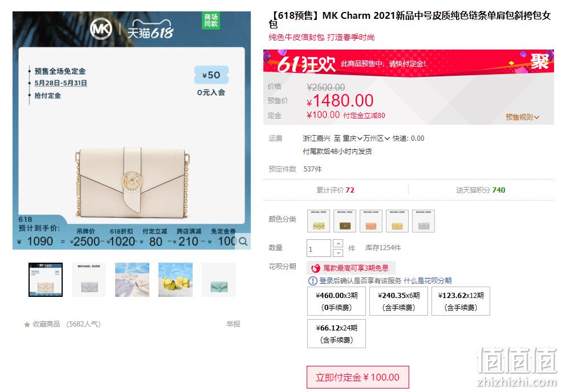Open the 累计评价 72 reviews tab
The image size is (562, 392).
336,190
